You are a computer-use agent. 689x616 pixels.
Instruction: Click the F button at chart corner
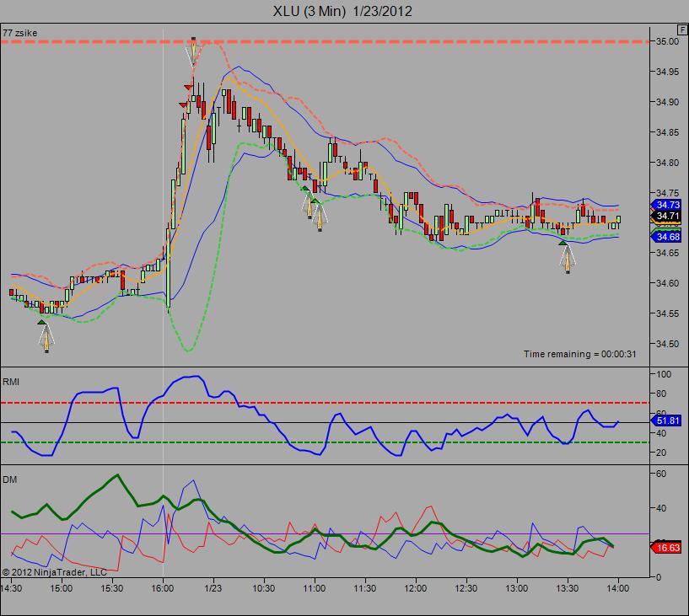pyautogui.click(x=682, y=29)
